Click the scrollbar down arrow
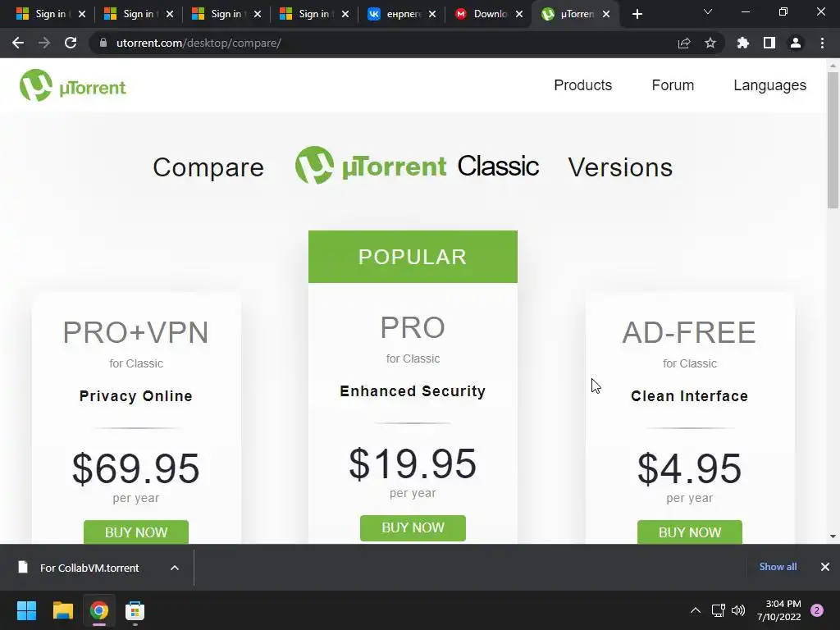This screenshot has width=840, height=630. (833, 536)
